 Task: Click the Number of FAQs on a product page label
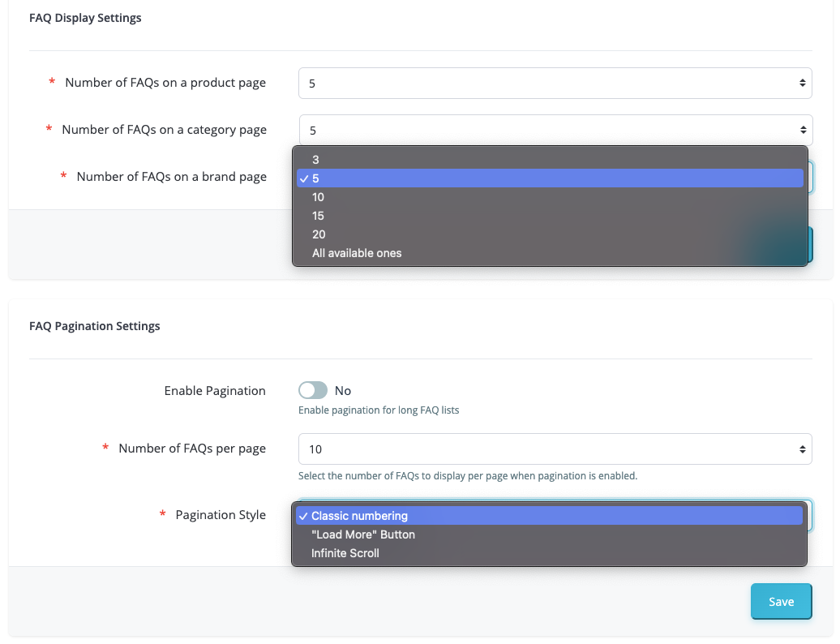(x=165, y=83)
